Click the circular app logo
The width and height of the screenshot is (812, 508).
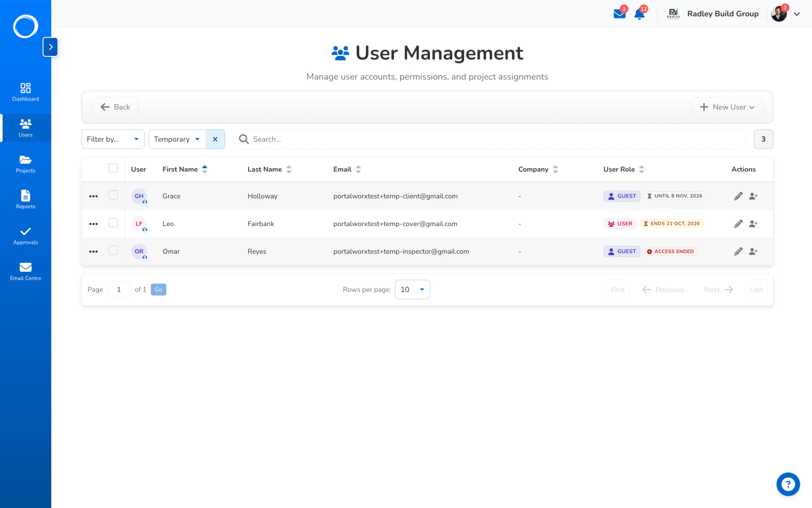pyautogui.click(x=25, y=26)
